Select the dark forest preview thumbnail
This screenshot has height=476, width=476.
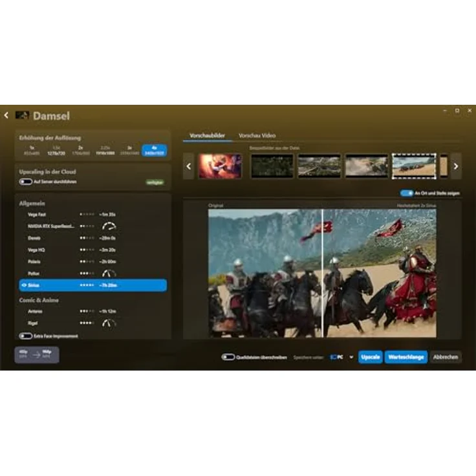pyautogui.click(x=272, y=166)
